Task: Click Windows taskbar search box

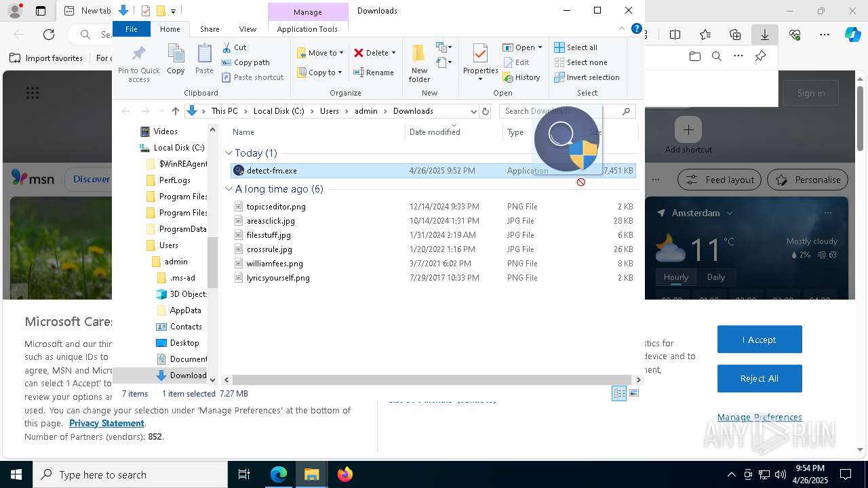Action: 130,474
